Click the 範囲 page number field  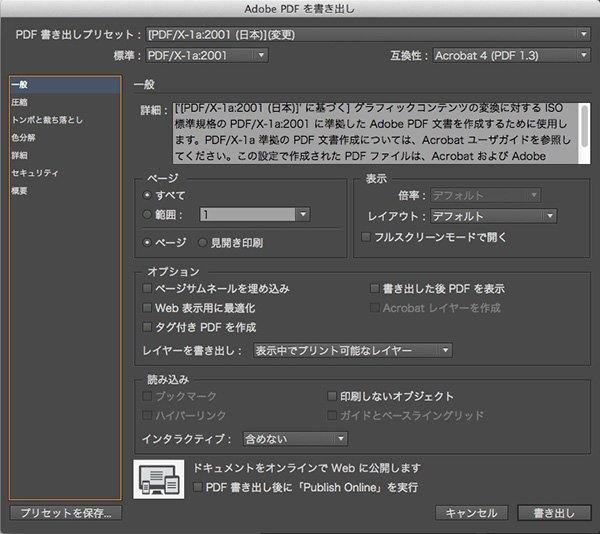click(248, 214)
